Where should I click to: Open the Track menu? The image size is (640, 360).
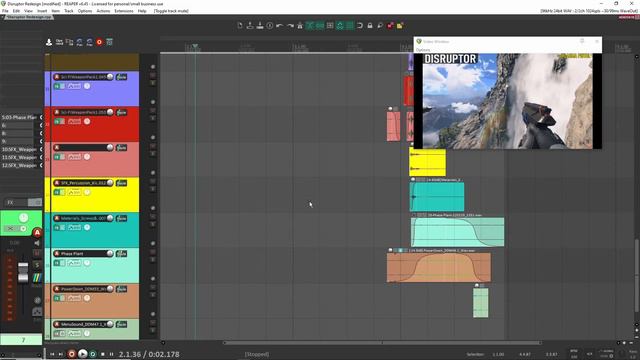tap(69, 11)
